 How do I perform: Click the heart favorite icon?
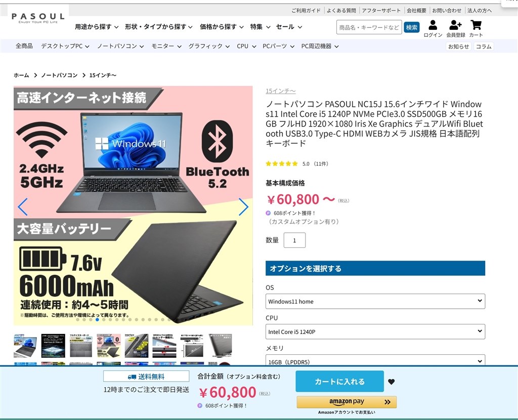(392, 382)
